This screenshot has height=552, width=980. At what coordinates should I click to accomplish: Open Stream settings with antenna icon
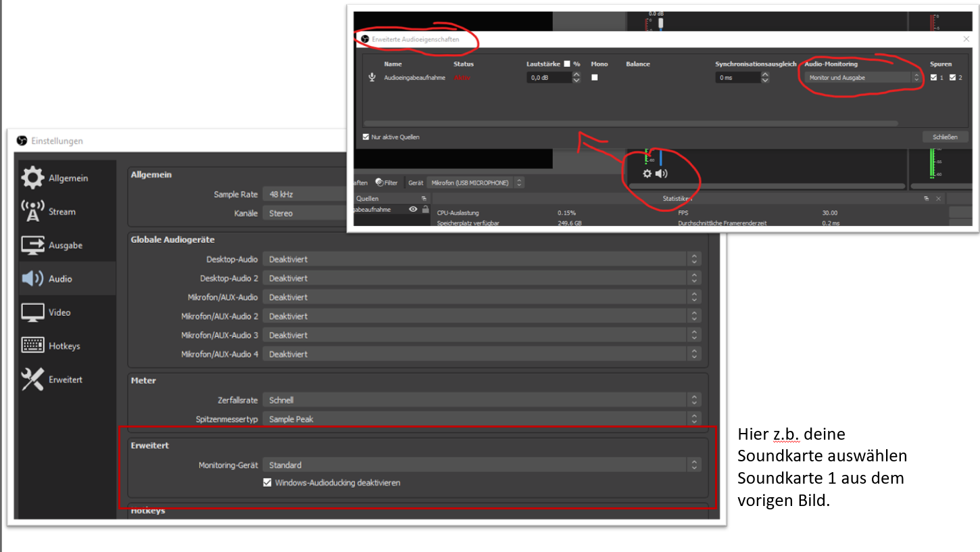[32, 212]
